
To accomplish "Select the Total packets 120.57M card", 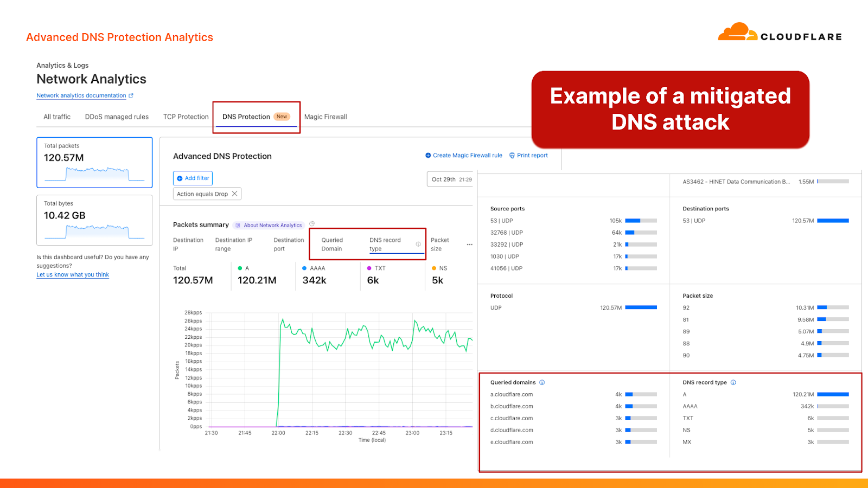I will [94, 162].
